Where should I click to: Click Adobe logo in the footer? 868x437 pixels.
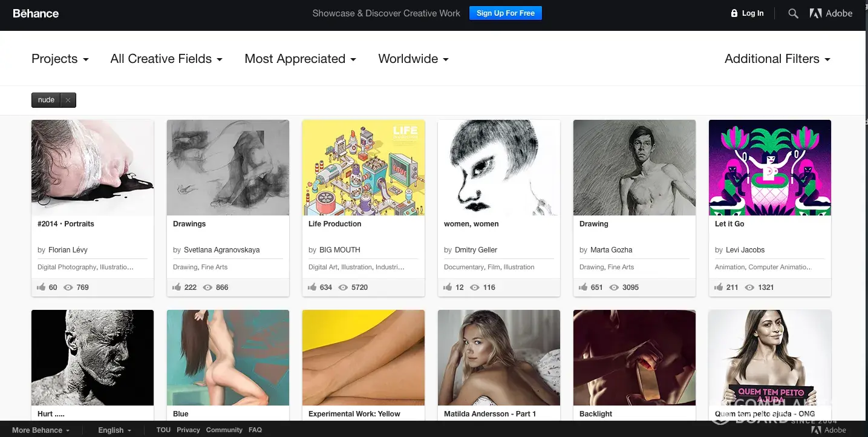829,430
